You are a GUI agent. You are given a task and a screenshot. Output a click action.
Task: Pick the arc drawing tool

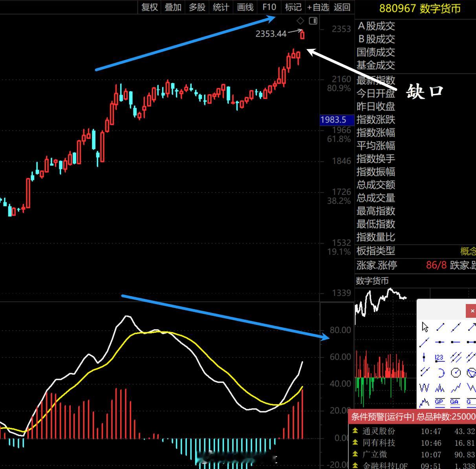[440, 372]
